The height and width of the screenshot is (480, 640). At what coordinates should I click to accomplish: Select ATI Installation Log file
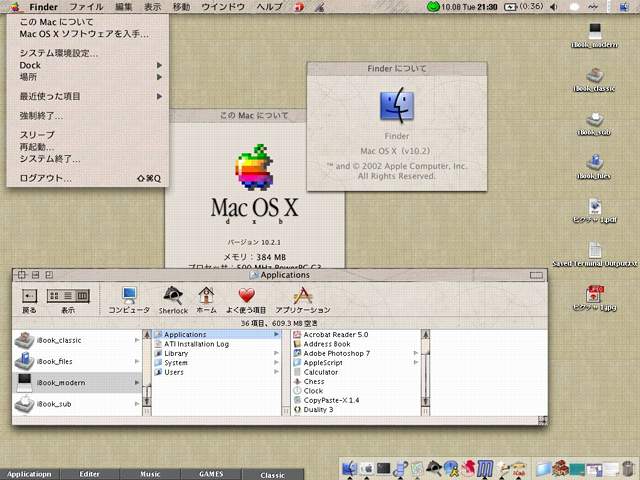pyautogui.click(x=216, y=344)
